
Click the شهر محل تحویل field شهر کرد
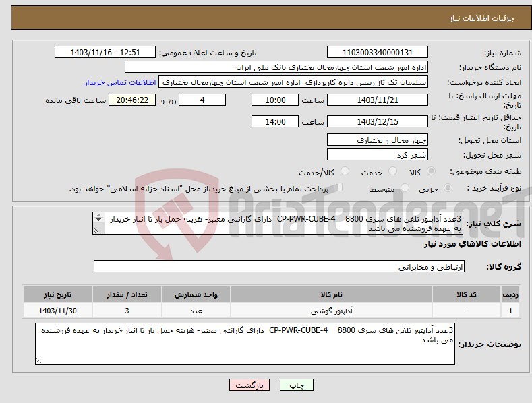point(378,155)
